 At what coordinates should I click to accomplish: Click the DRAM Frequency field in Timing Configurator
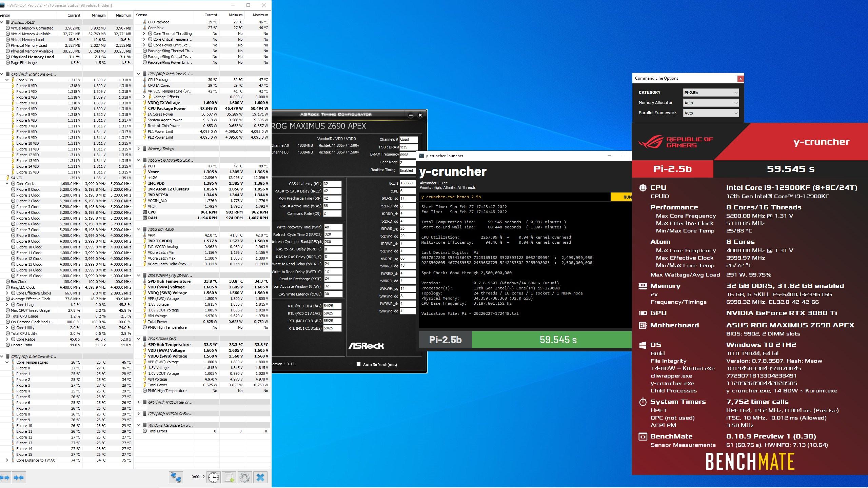coord(408,155)
